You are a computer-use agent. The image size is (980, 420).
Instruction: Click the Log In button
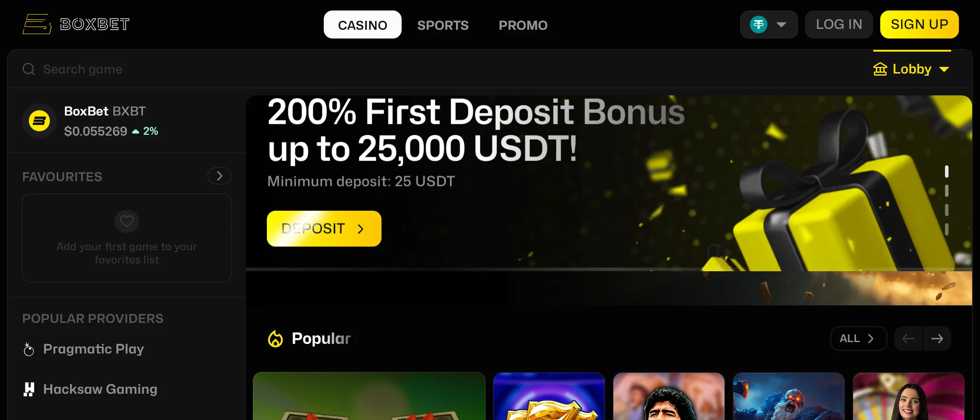pyautogui.click(x=839, y=24)
